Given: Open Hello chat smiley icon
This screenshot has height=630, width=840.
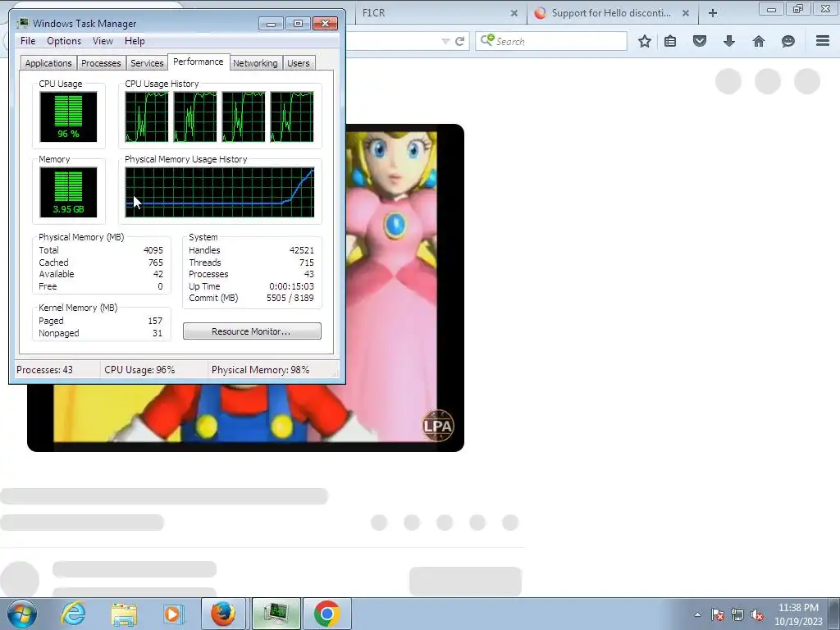Looking at the screenshot, I should pyautogui.click(x=788, y=41).
